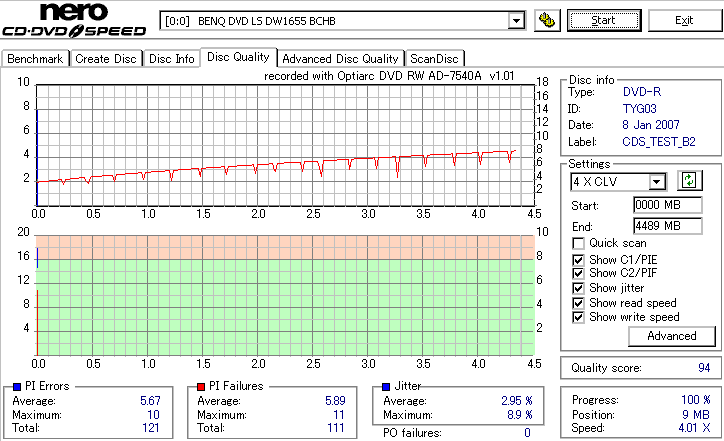This screenshot has height=441, width=724.
Task: Click the Start button
Action: 604,20
